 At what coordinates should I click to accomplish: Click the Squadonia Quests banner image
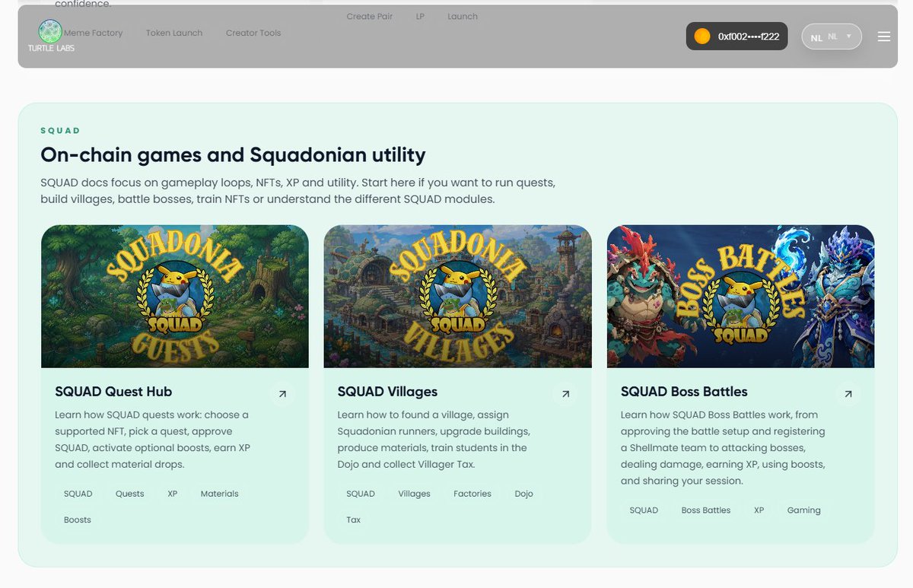[x=175, y=297]
